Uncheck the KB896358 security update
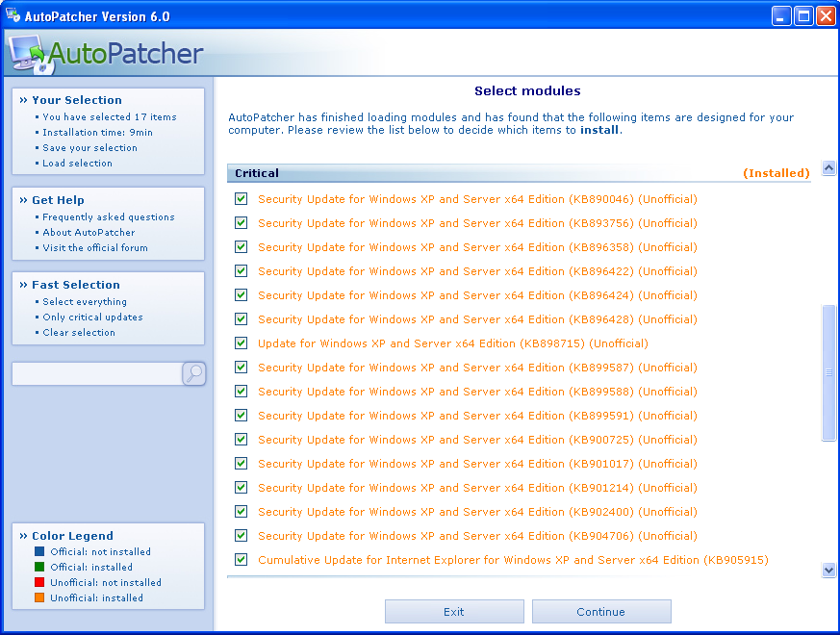 242,247
